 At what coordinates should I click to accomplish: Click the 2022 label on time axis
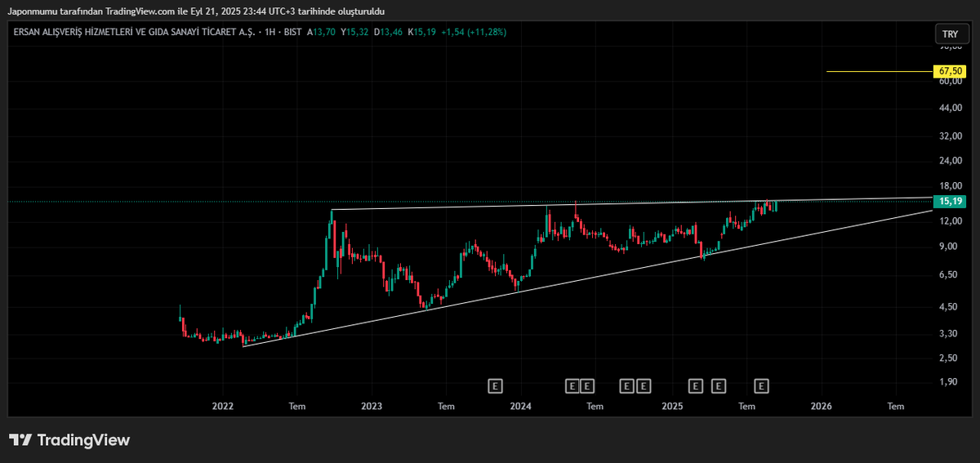[222, 406]
